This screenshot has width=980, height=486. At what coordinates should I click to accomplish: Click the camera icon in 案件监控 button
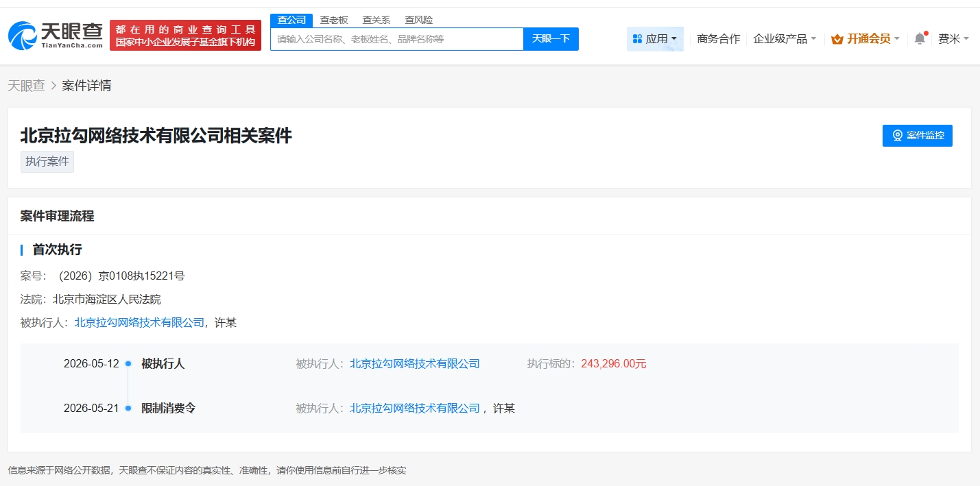click(897, 136)
